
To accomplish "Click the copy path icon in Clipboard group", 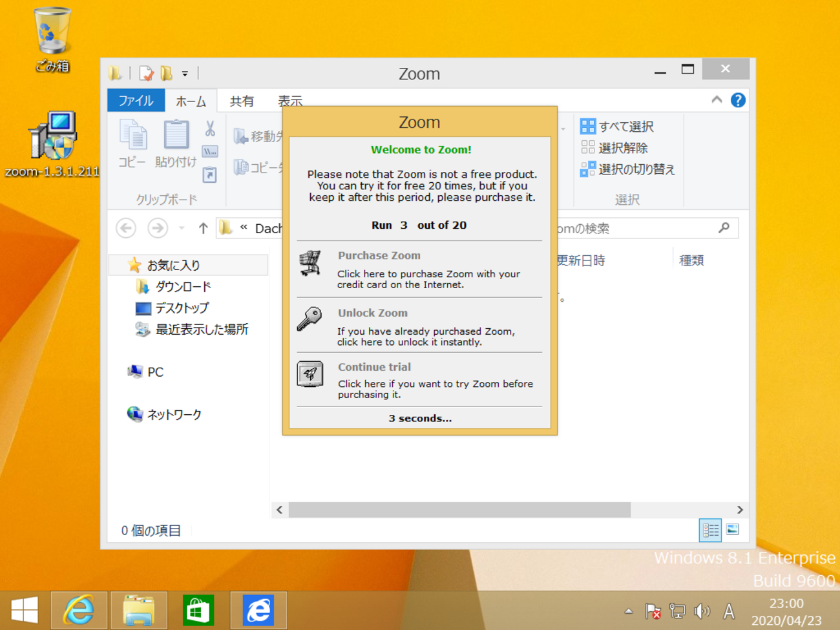I will [210, 152].
